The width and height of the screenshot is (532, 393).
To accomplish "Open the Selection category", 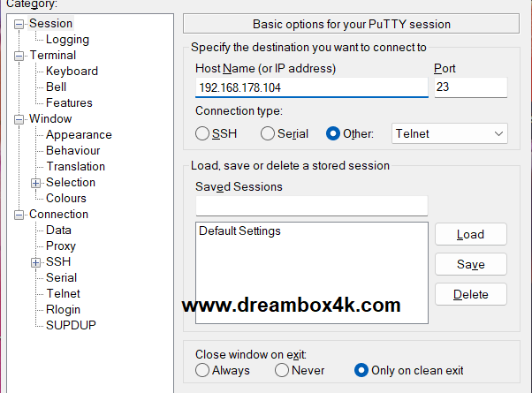I will click(x=71, y=183).
